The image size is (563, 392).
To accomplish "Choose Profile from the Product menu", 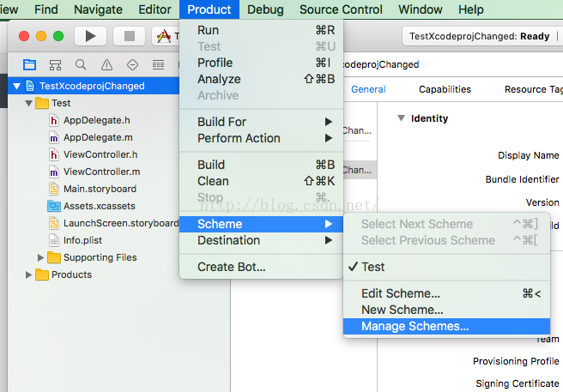I will click(x=261, y=63).
